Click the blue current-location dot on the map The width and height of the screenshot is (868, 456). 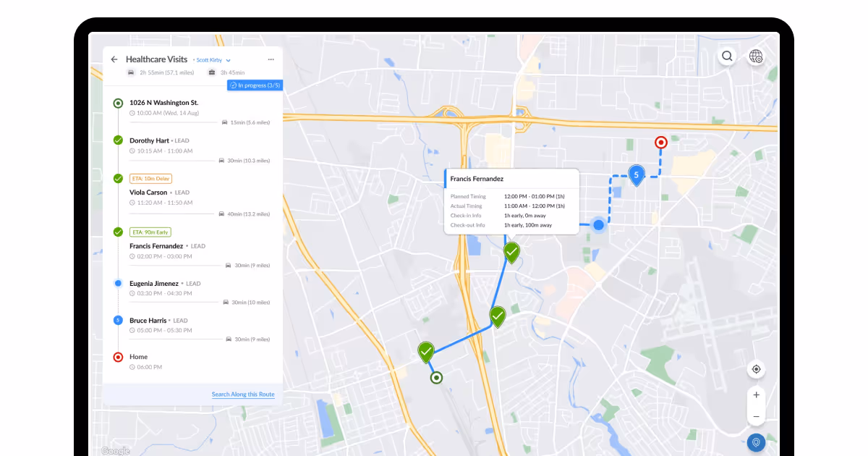(x=599, y=225)
